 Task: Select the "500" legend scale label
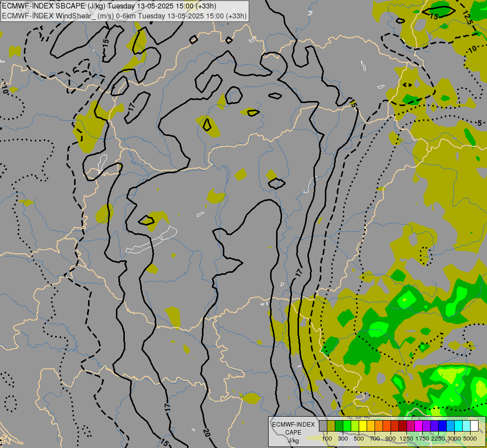[x=359, y=439]
